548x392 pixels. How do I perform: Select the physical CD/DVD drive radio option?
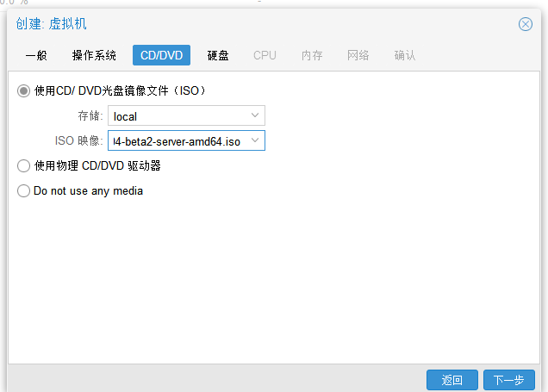pyautogui.click(x=23, y=165)
